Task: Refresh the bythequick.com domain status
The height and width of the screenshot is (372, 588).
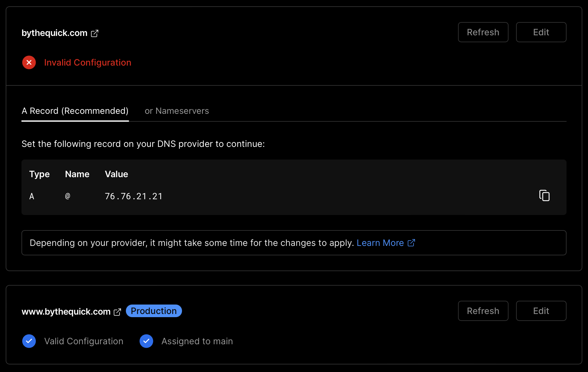Action: tap(483, 32)
